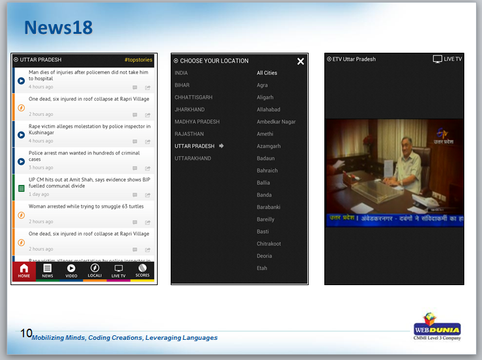
Task: Play video for Kushinagar rape victim story
Action: (x=21, y=135)
